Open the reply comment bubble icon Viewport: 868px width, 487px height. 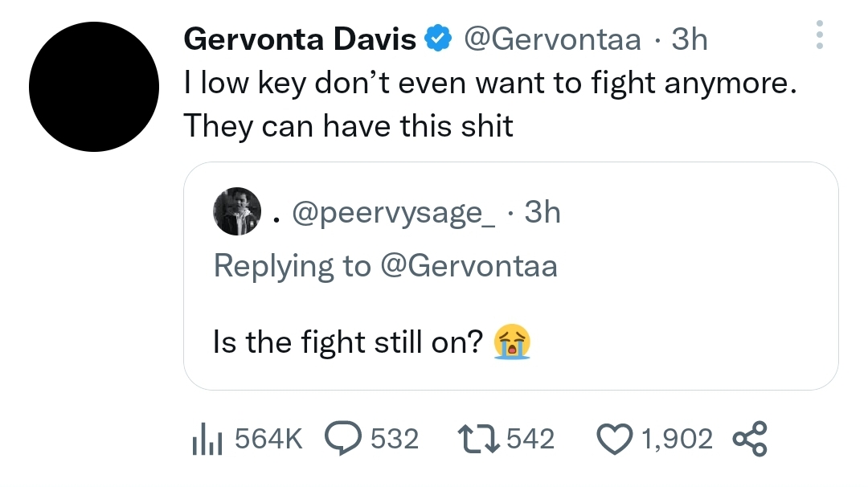[x=342, y=438]
